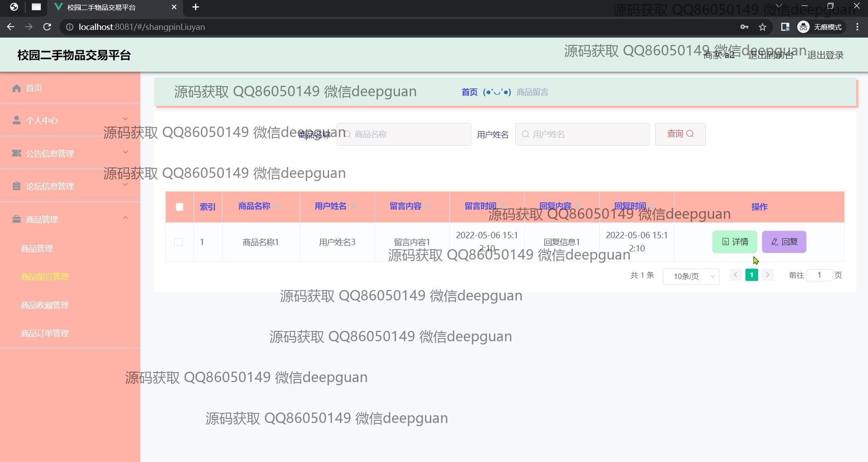Click the 查询 search button

[680, 134]
